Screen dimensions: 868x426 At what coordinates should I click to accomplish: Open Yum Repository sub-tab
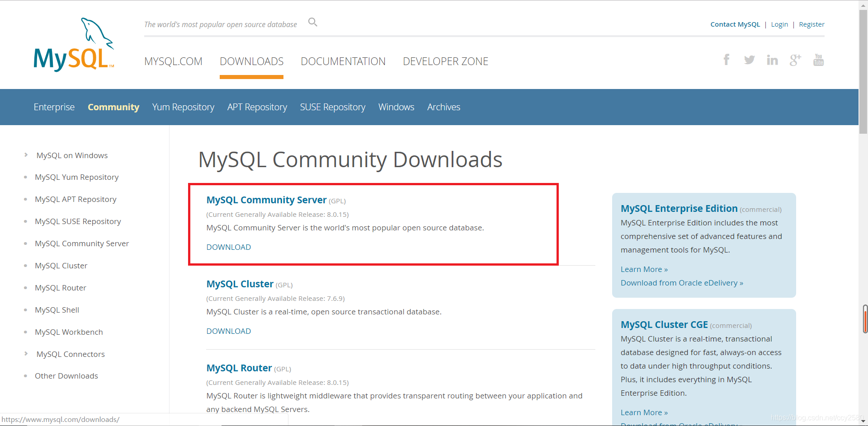183,107
